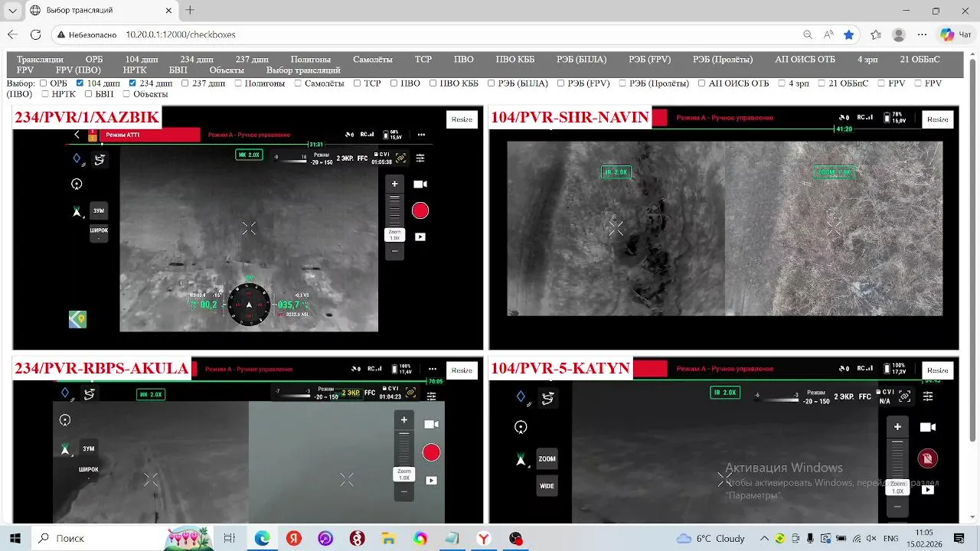This screenshot has width=980, height=551.
Task: Open the Полигоны menu item
Action: [311, 59]
